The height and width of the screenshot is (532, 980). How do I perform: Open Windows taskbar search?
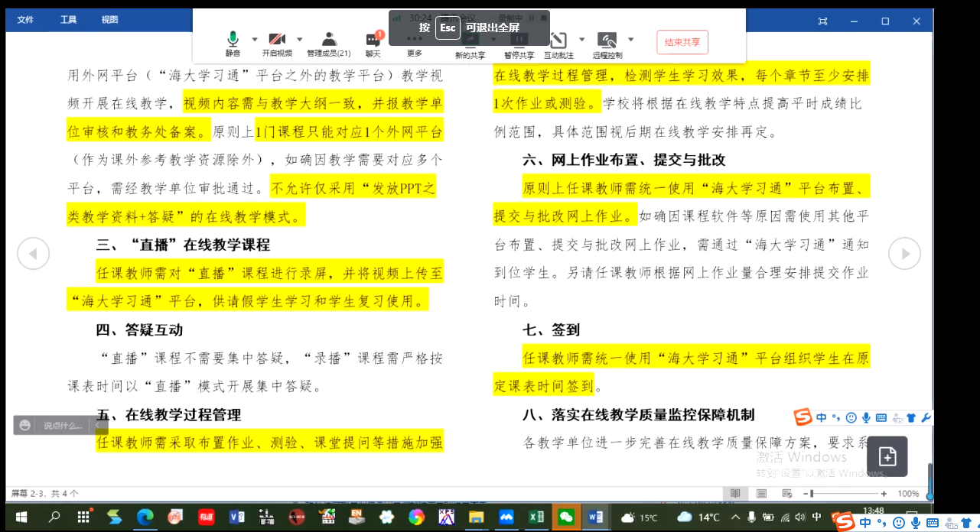tap(54, 517)
